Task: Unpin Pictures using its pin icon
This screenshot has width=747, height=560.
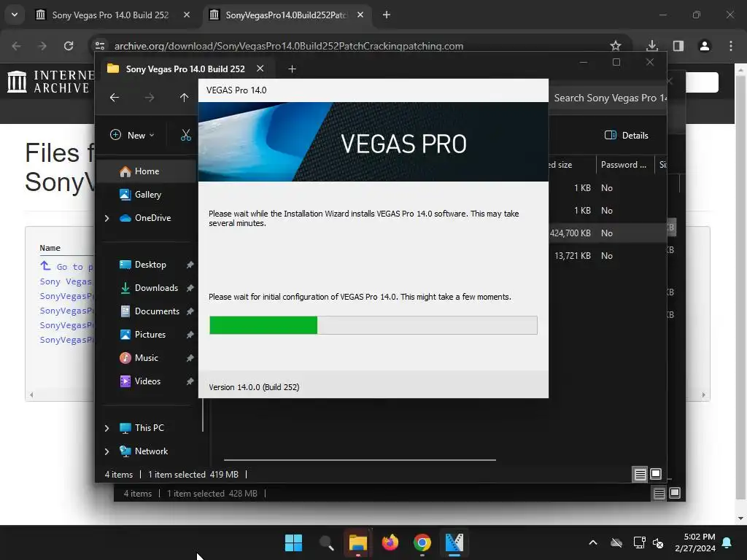Action: pos(190,335)
